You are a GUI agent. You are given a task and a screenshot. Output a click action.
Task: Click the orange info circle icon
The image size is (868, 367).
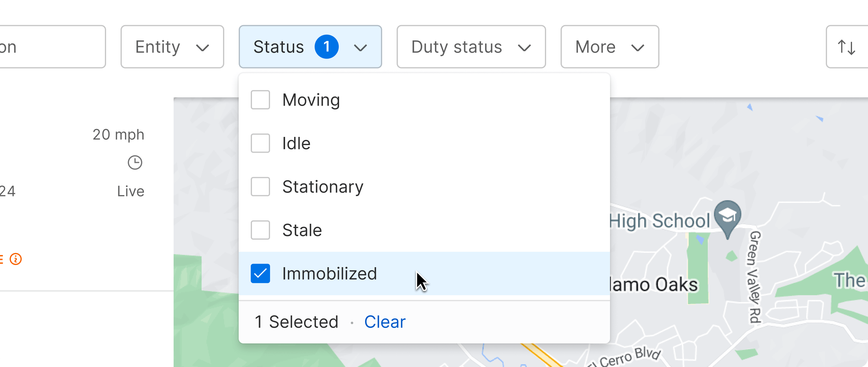tap(16, 259)
